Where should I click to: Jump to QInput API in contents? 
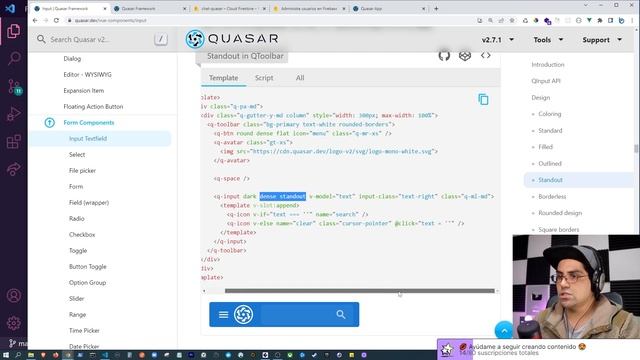pyautogui.click(x=546, y=81)
